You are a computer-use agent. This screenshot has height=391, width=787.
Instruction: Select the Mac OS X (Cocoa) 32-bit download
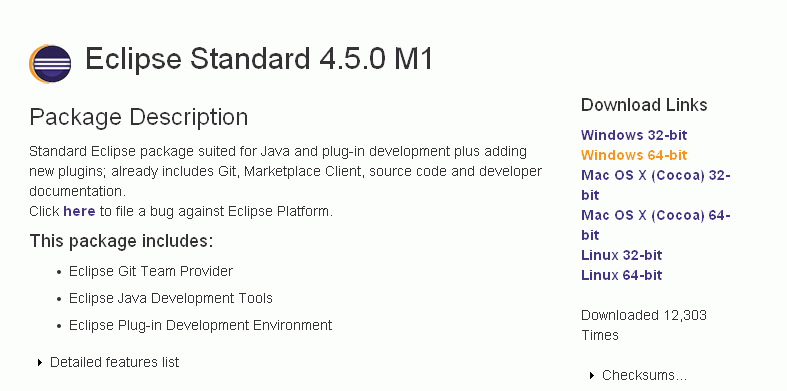(x=655, y=185)
